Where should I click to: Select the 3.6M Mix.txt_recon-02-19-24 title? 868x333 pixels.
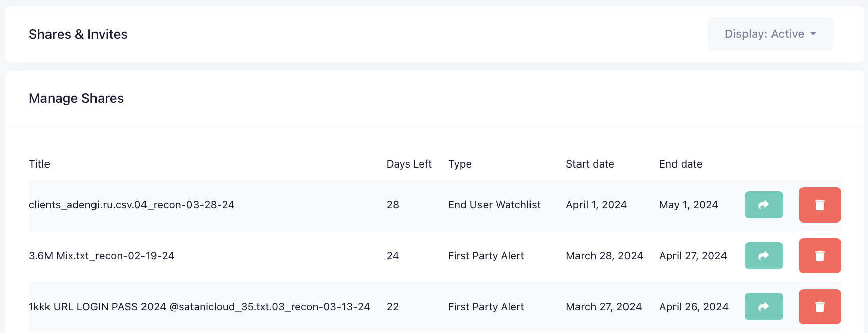pyautogui.click(x=102, y=256)
